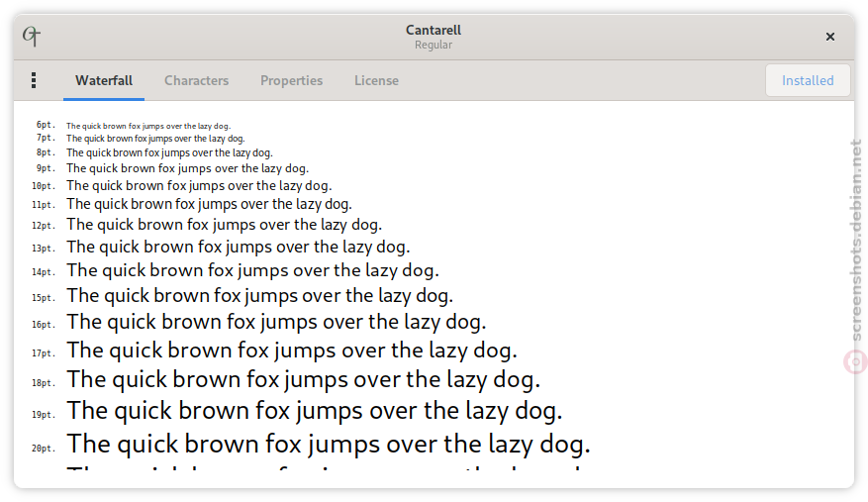Switch to the Waterfall tab
Screen dimensions: 868x502
tap(104, 80)
